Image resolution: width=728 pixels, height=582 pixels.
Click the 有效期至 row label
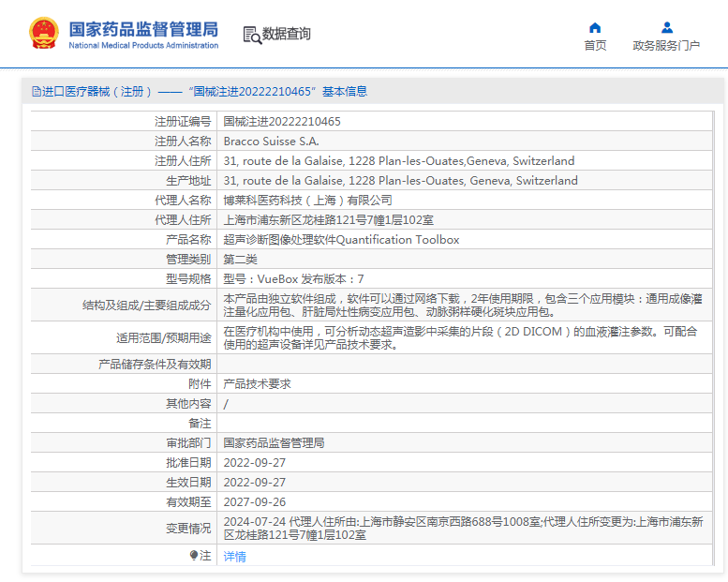188,502
